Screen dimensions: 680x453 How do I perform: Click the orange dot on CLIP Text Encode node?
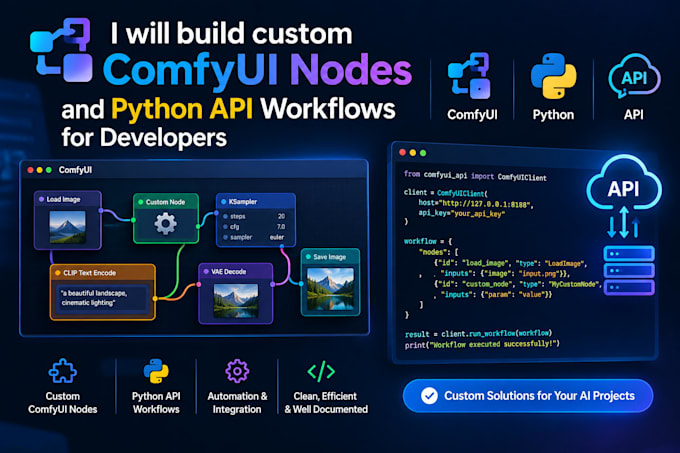pos(57,273)
